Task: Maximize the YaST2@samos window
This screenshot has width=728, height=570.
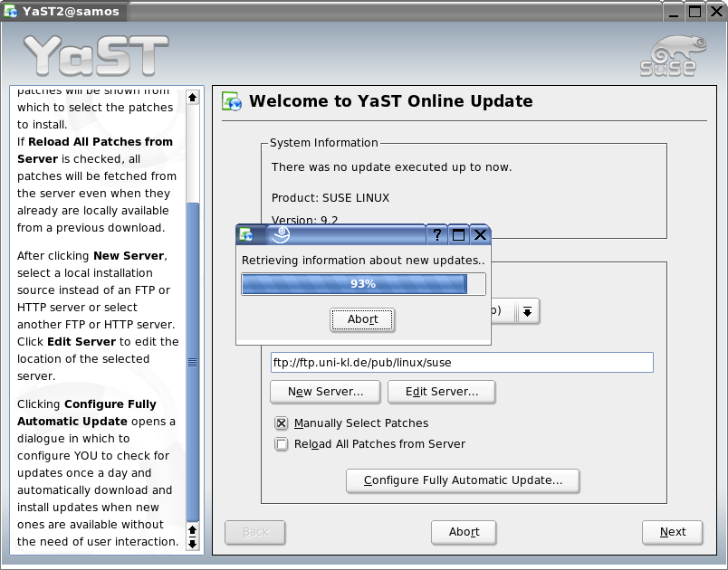Action: click(x=695, y=12)
